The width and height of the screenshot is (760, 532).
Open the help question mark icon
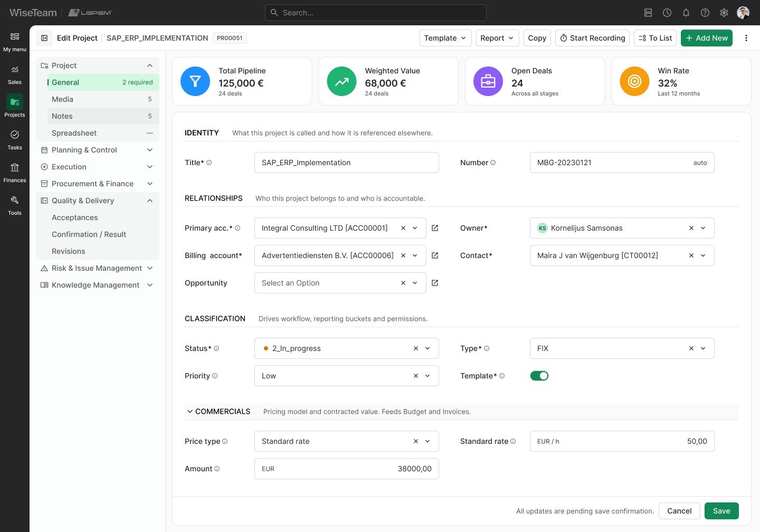705,13
